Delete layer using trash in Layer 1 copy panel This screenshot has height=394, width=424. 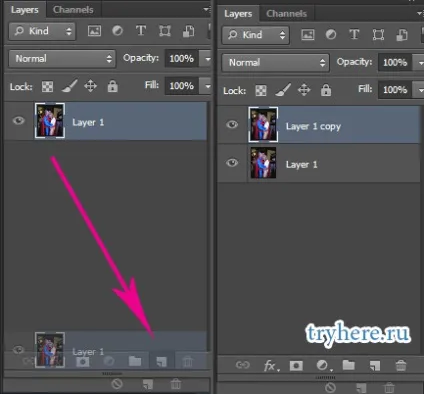coord(401,365)
